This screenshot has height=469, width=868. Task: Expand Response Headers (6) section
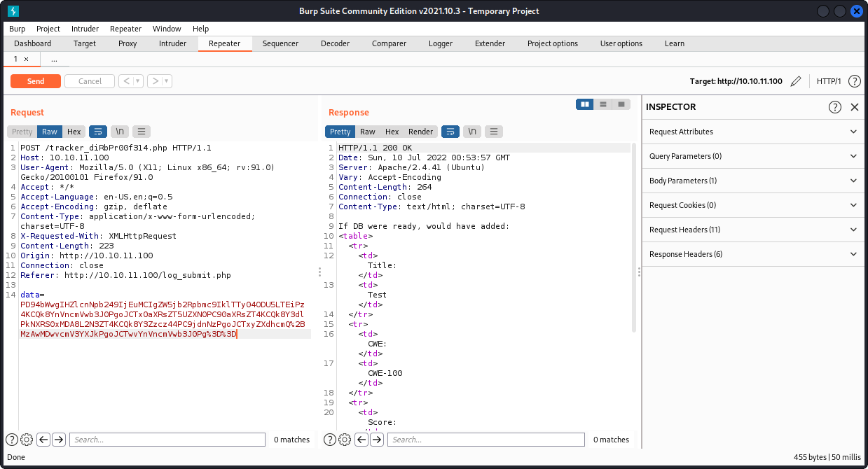click(754, 254)
